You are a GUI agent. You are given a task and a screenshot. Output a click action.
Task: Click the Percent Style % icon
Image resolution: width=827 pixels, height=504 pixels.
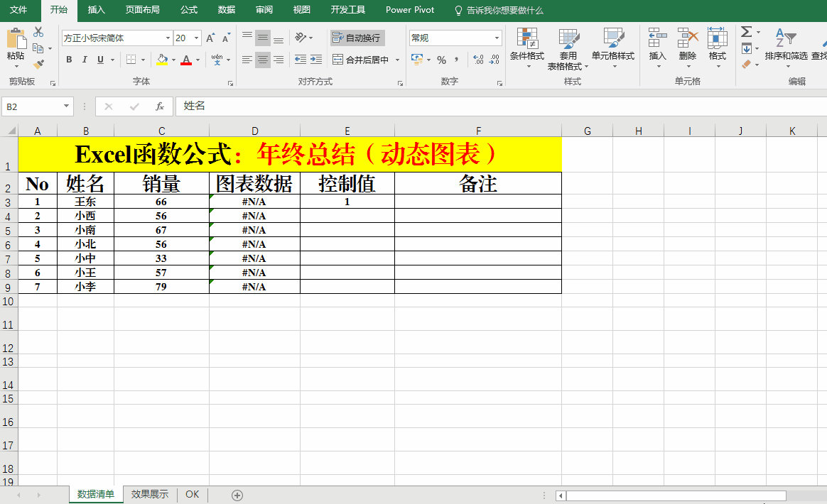pyautogui.click(x=440, y=61)
